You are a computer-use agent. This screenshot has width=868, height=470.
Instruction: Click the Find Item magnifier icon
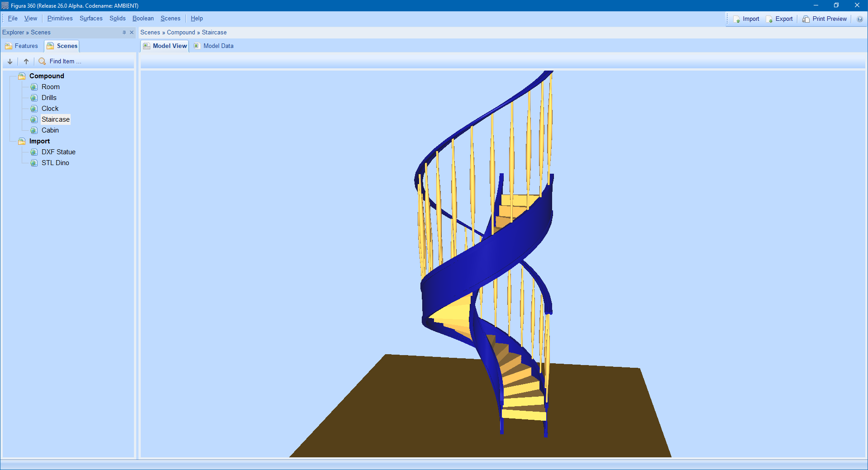point(42,61)
